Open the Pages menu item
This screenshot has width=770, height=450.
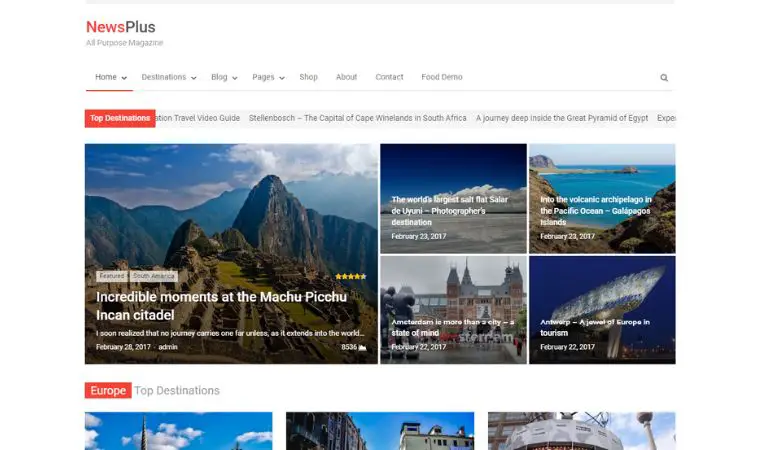tap(263, 77)
